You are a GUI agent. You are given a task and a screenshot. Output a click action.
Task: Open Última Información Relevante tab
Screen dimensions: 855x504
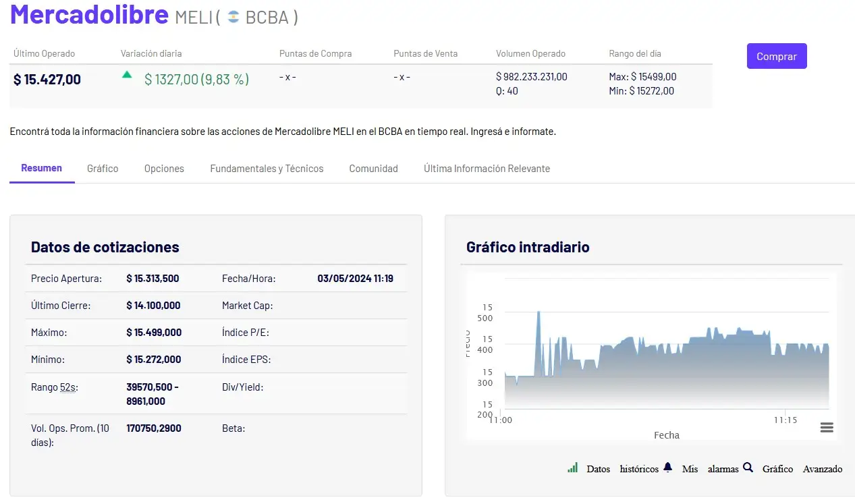pyautogui.click(x=487, y=169)
